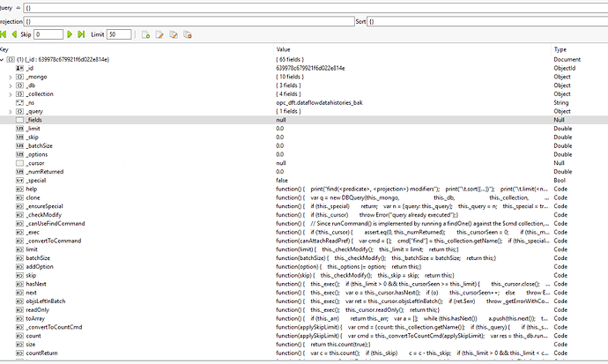Jump to the last page of results
This screenshot has width=608, height=364.
coord(83,34)
